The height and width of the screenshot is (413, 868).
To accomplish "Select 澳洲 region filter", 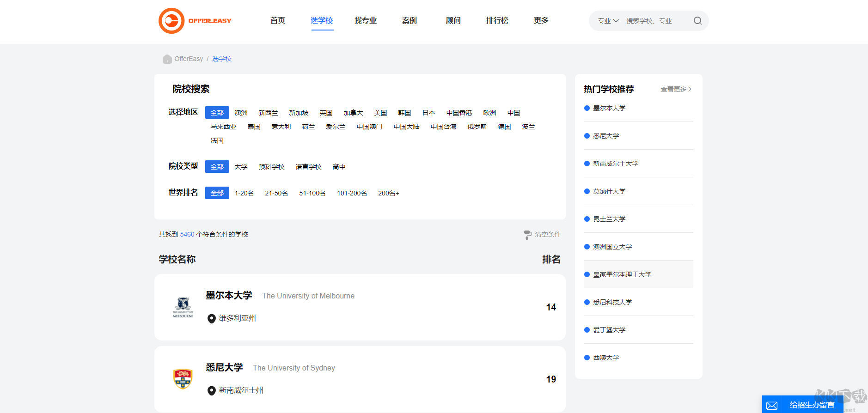I will [241, 113].
